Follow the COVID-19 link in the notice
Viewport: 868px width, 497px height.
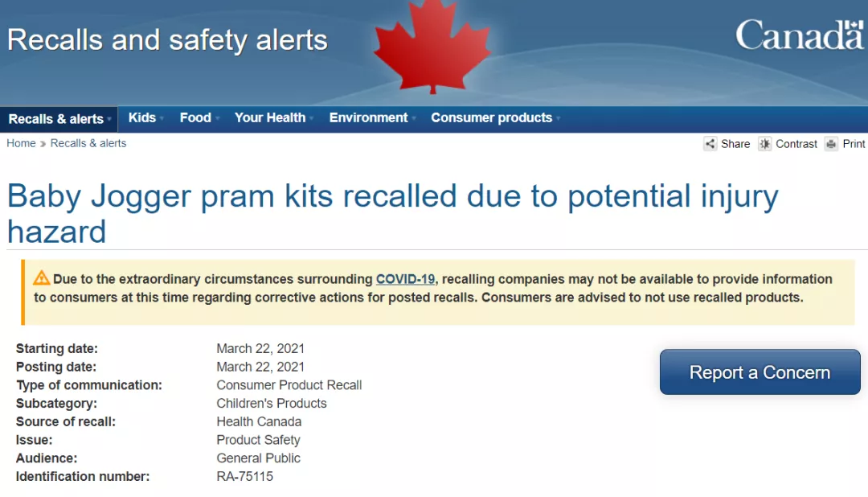405,279
